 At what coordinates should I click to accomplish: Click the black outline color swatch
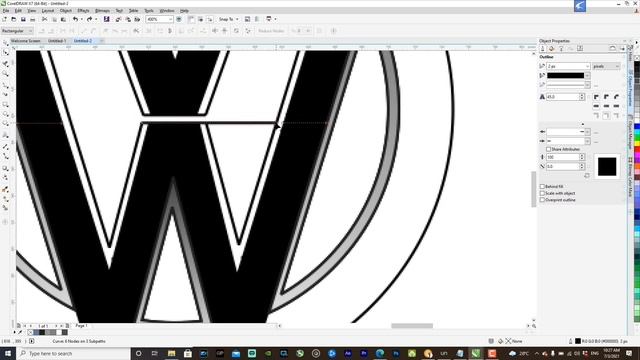(565, 76)
